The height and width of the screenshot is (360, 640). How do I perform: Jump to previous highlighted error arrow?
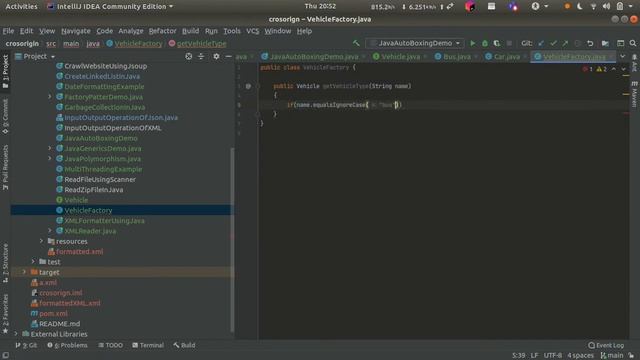coord(613,69)
